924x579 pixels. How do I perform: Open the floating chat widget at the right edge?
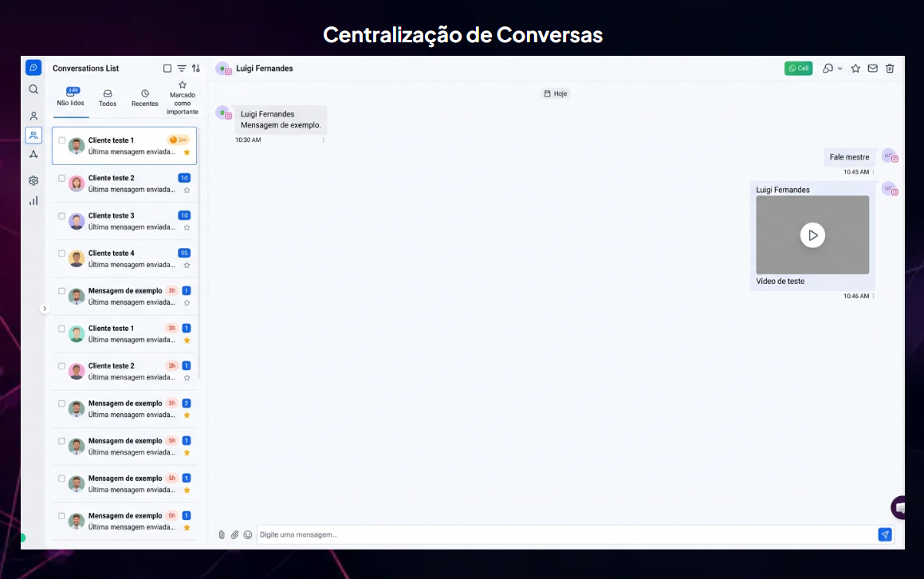898,507
